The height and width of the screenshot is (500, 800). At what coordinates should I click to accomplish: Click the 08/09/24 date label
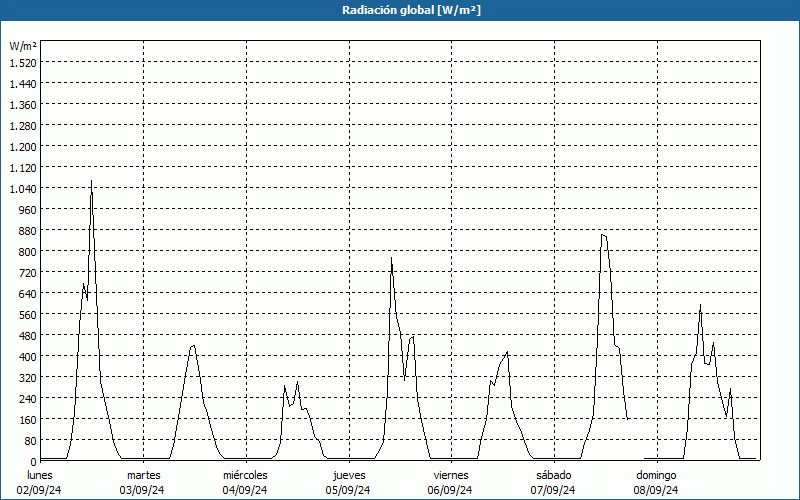tap(656, 490)
